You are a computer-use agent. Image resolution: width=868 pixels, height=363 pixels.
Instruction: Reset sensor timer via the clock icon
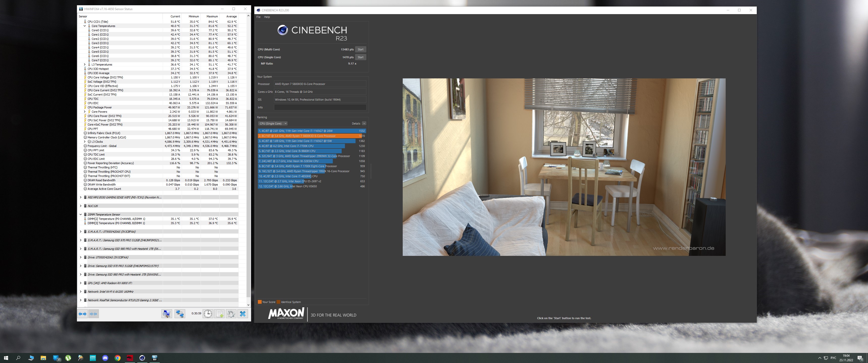(208, 314)
